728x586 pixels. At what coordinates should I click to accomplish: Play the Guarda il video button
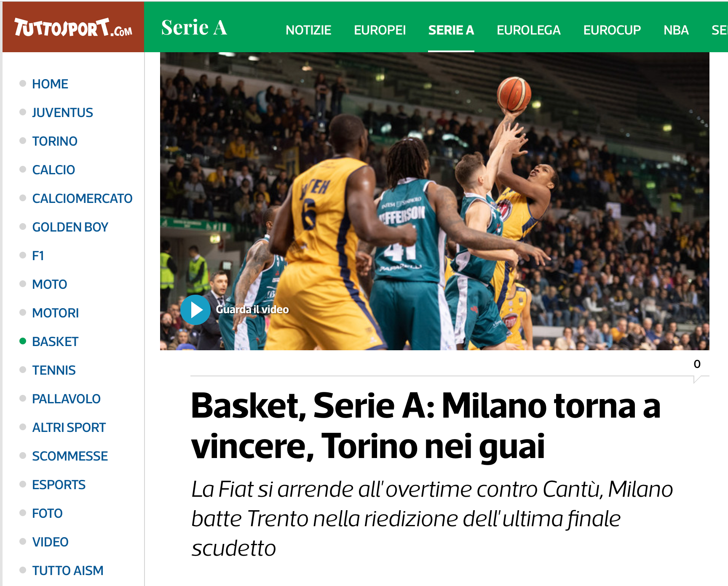tap(195, 310)
